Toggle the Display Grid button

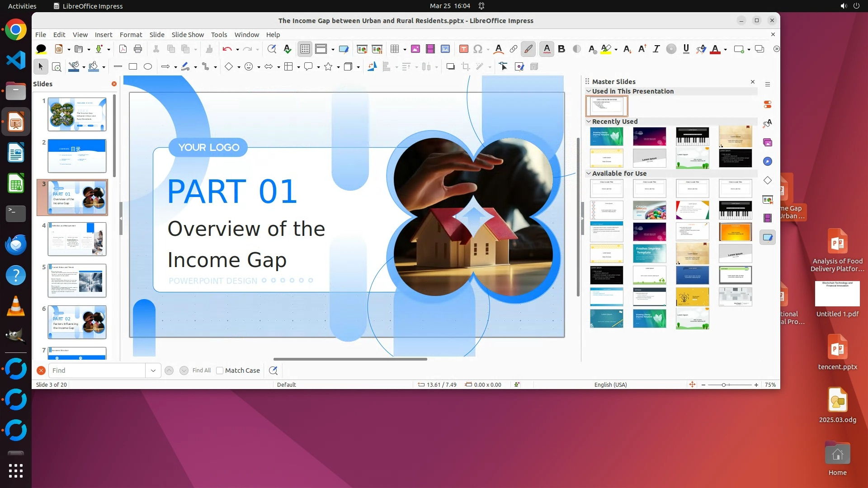[305, 49]
